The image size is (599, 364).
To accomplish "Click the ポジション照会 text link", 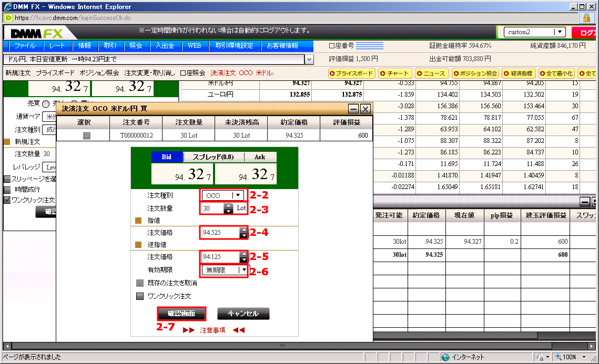I will [99, 73].
